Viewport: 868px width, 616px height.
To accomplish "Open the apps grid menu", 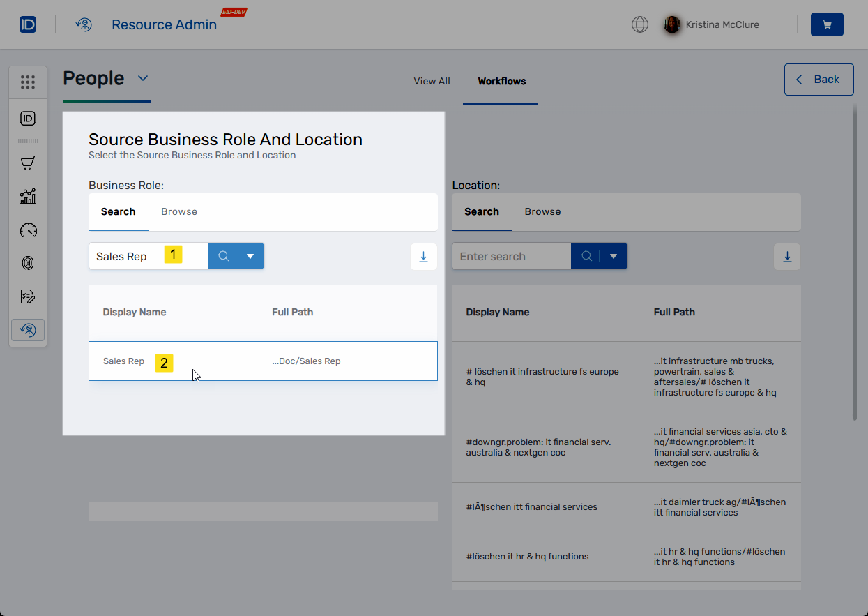I will click(28, 82).
